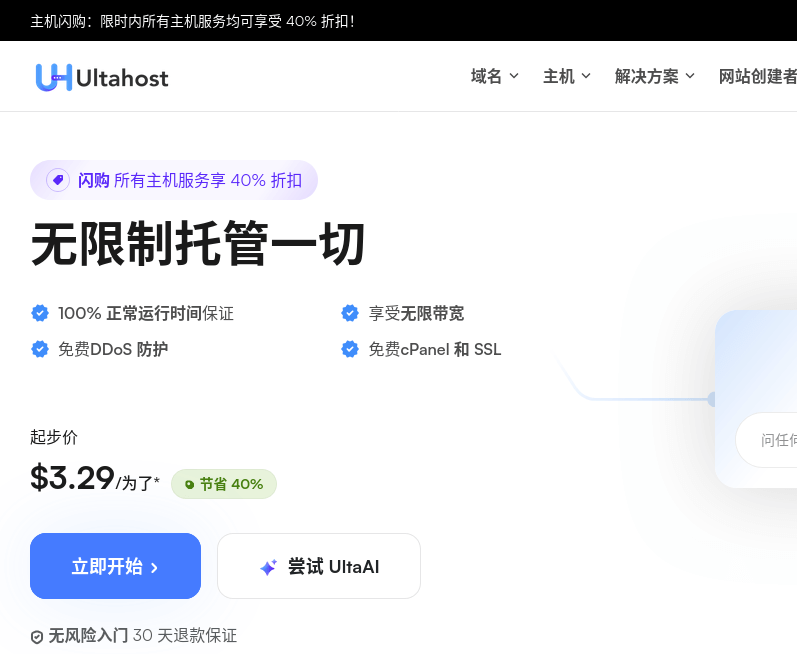Click the Ultahost logo
The width and height of the screenshot is (797, 654).
[102, 78]
